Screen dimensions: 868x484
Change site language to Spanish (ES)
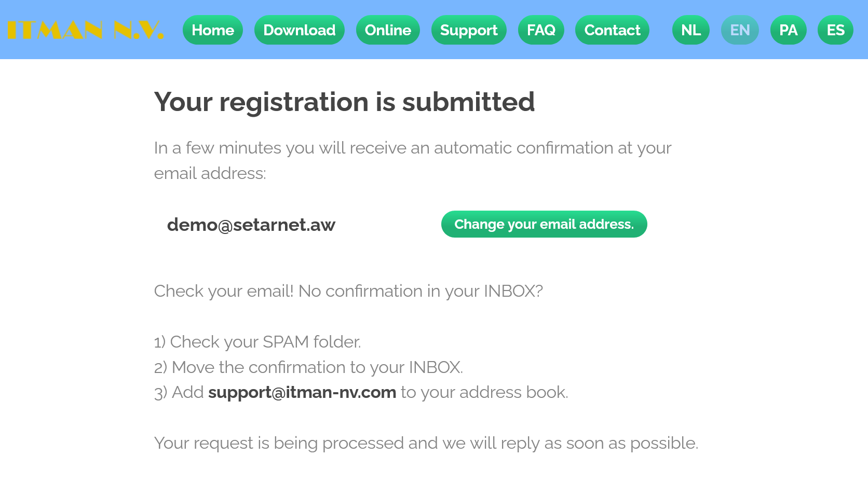click(835, 30)
